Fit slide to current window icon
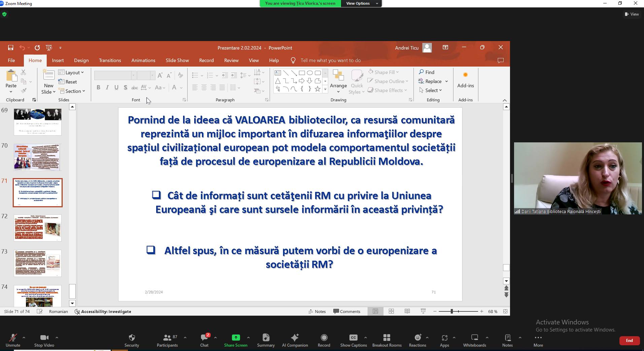Viewport: 644px width, 351px height. click(x=505, y=311)
